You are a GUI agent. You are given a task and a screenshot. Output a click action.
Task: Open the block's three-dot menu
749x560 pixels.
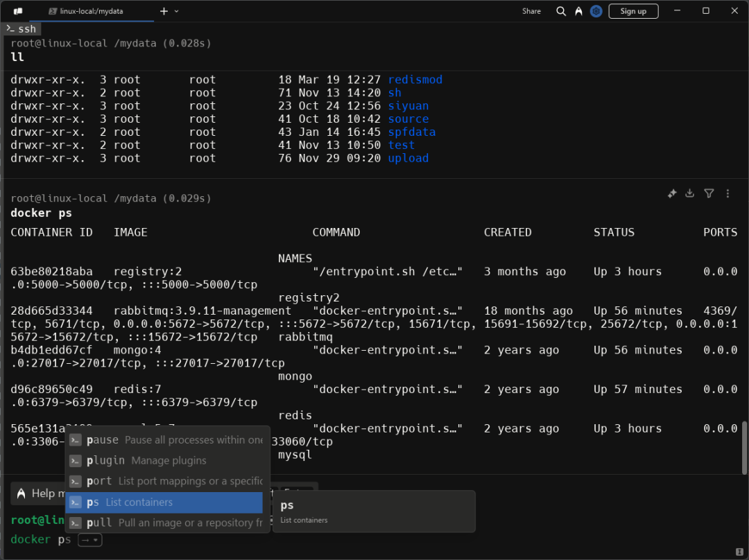click(x=728, y=194)
